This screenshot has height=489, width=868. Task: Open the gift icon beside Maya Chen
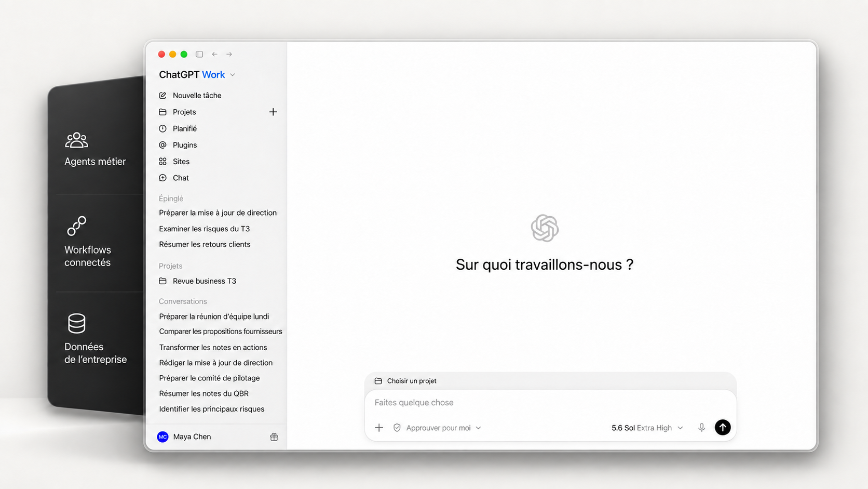[x=274, y=437]
